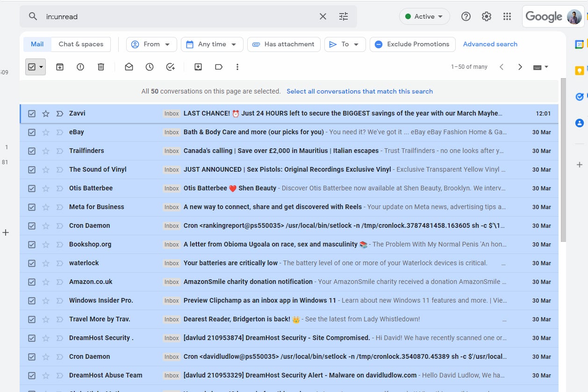The height and width of the screenshot is (392, 588).
Task: Click the Google account avatar
Action: pyautogui.click(x=574, y=16)
